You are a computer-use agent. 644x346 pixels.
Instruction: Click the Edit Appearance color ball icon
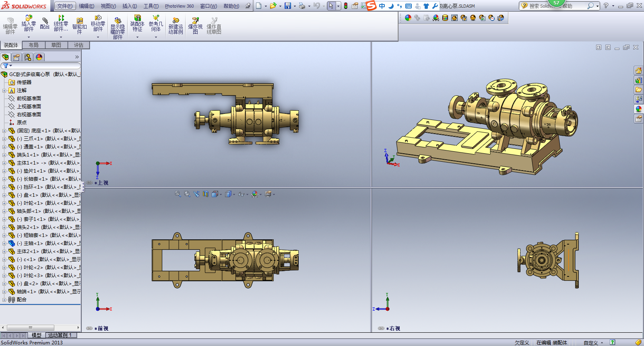click(408, 18)
